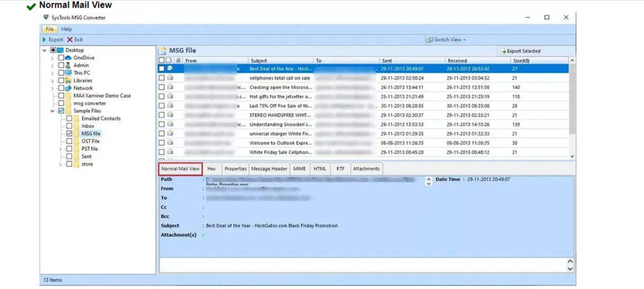Expand the Libraries tree node
Screen dimensions: 644x289
click(52, 81)
